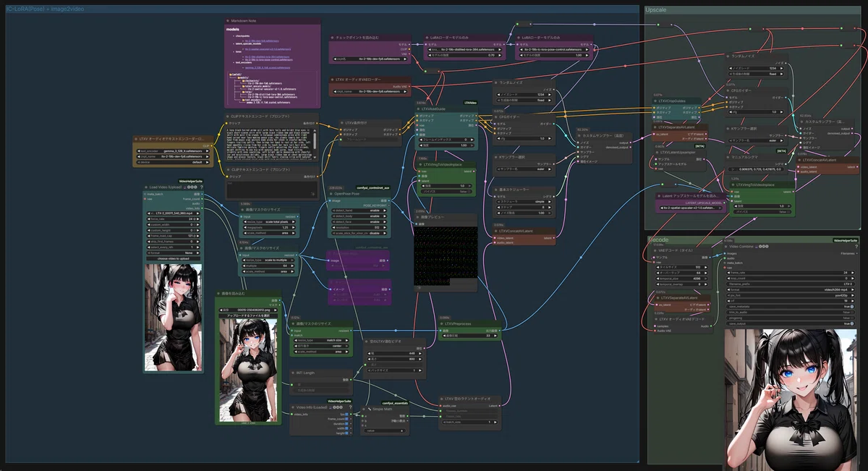
Task: Collapse the OpenPose Pose node via its dot
Action: tap(332, 194)
